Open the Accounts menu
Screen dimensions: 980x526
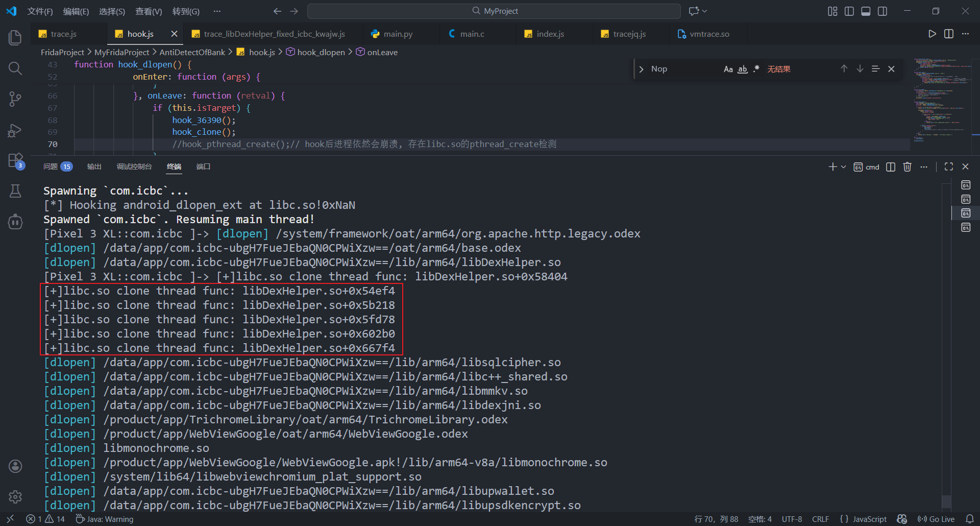pos(15,466)
